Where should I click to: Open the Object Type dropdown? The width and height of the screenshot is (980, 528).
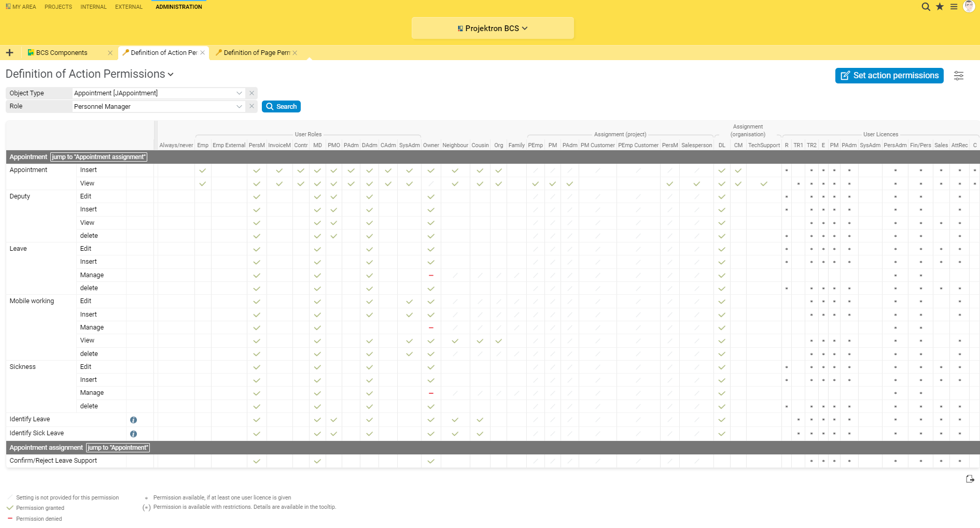pyautogui.click(x=239, y=93)
